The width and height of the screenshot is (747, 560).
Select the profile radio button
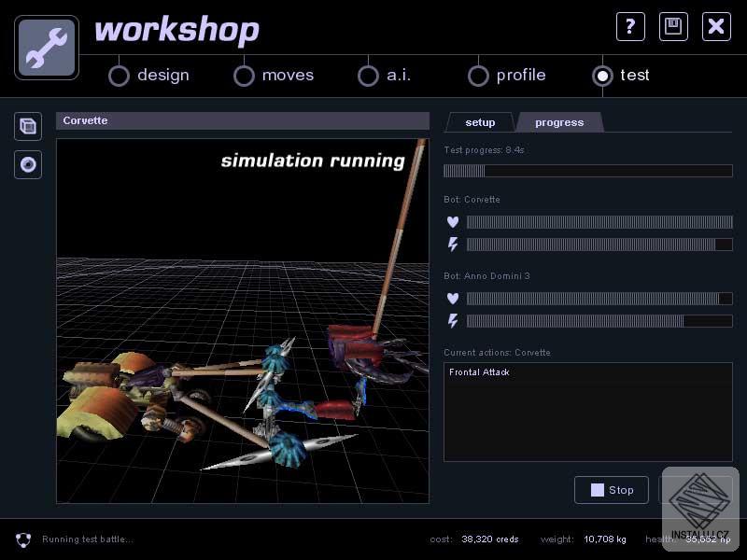(x=478, y=76)
